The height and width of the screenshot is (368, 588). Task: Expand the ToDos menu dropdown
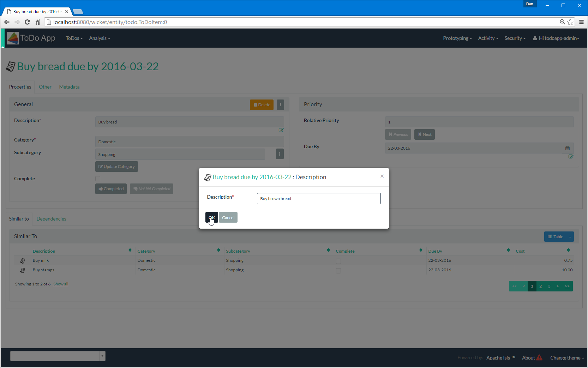(x=74, y=38)
